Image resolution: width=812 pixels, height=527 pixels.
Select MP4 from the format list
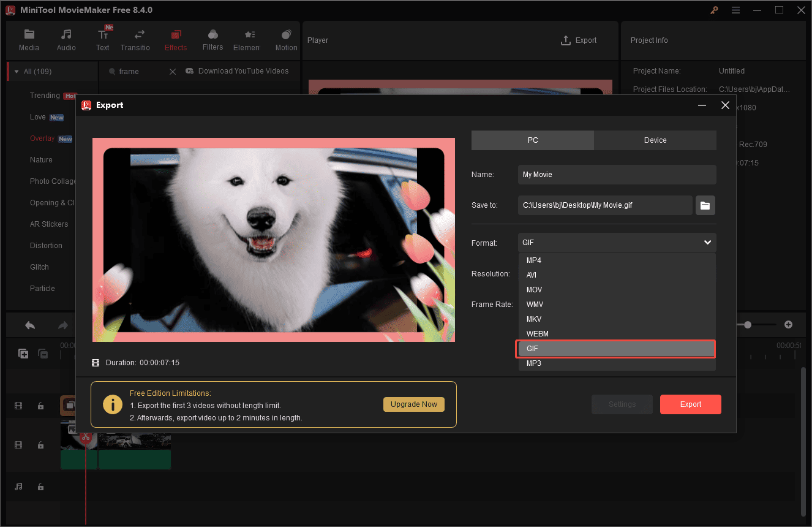pos(533,260)
